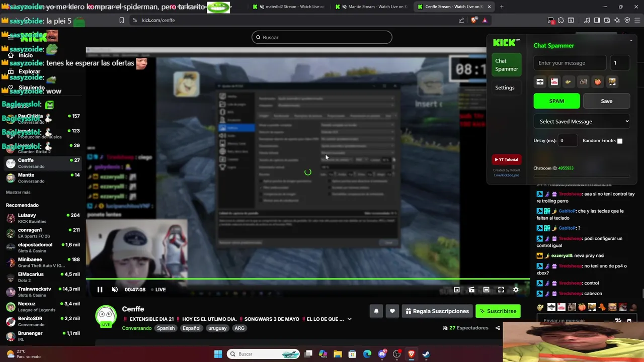Click the peach emote in Chat Spammer
The image size is (644, 362).
pos(598,82)
